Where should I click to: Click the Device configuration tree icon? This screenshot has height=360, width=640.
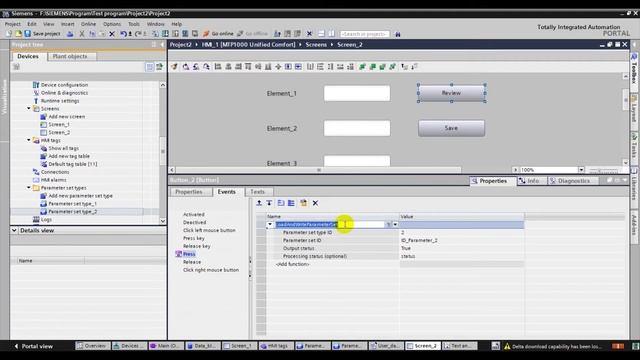36,85
